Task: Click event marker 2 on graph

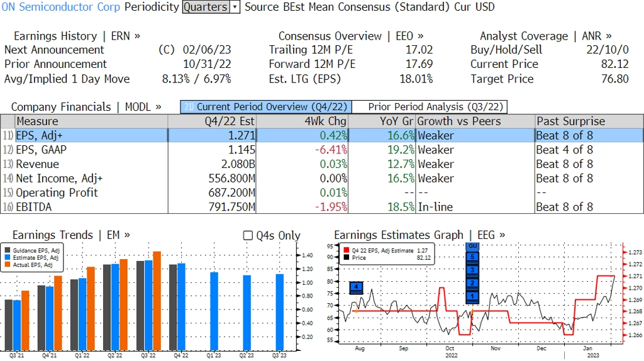Action: [473, 284]
